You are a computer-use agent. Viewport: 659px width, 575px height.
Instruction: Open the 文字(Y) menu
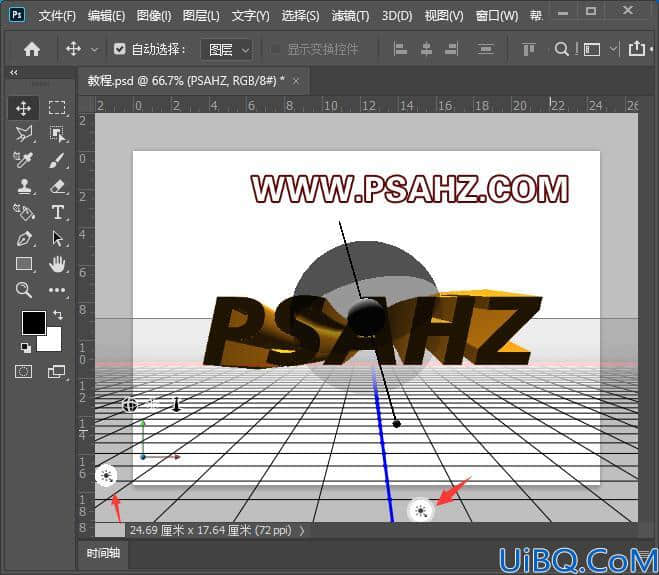click(x=250, y=16)
